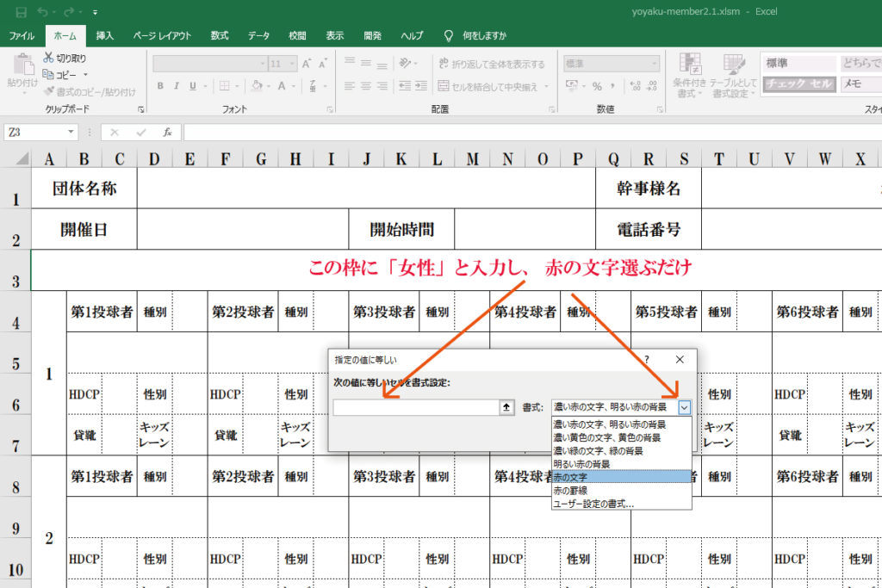882x588 pixels.
Task: Click the increase indent icon
Action: coord(421,86)
